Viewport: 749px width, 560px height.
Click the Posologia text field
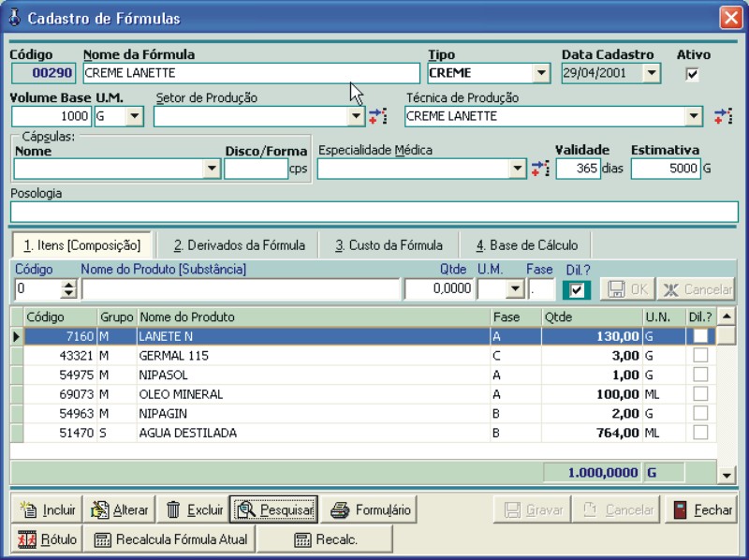coord(374,212)
